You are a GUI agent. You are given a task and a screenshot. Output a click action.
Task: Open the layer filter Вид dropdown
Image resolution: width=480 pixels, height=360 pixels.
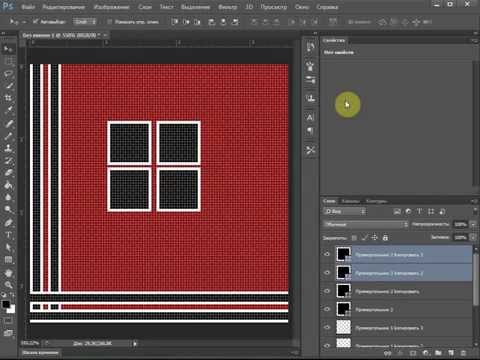click(x=345, y=211)
